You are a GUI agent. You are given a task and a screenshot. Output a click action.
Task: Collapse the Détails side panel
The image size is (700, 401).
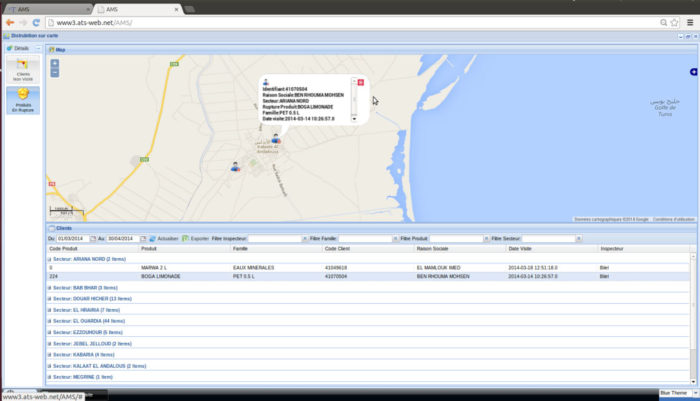point(38,48)
